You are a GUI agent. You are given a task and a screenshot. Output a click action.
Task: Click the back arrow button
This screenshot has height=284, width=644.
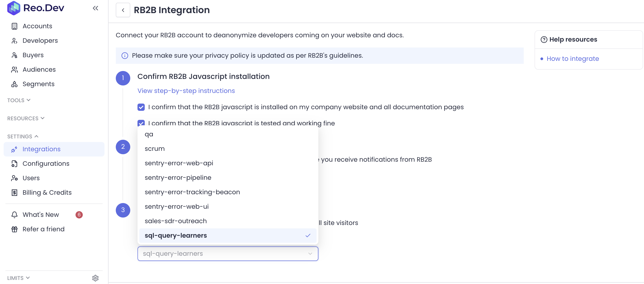coord(123,10)
